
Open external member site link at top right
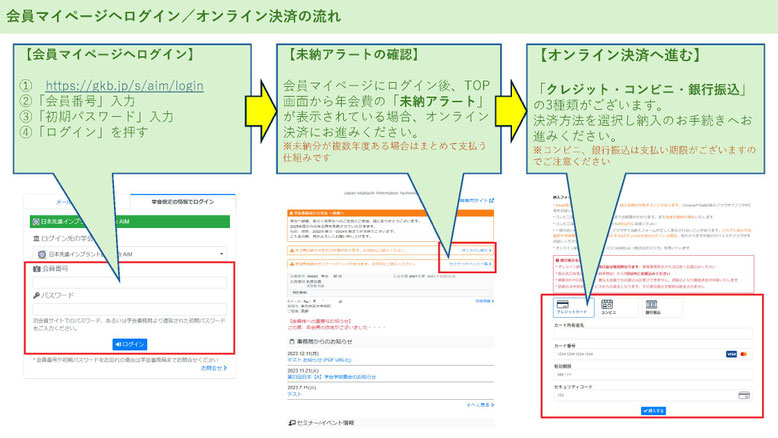476,200
